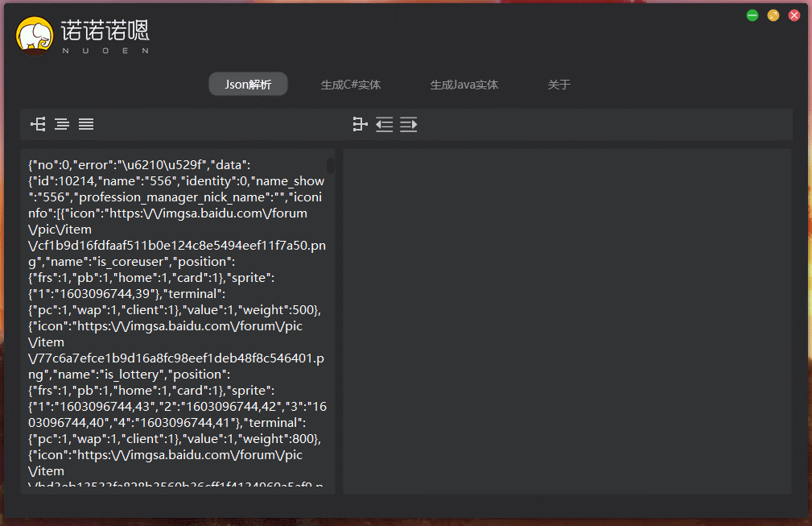The width and height of the screenshot is (812, 526).
Task: Click inside the JSON input text area
Action: point(177,322)
